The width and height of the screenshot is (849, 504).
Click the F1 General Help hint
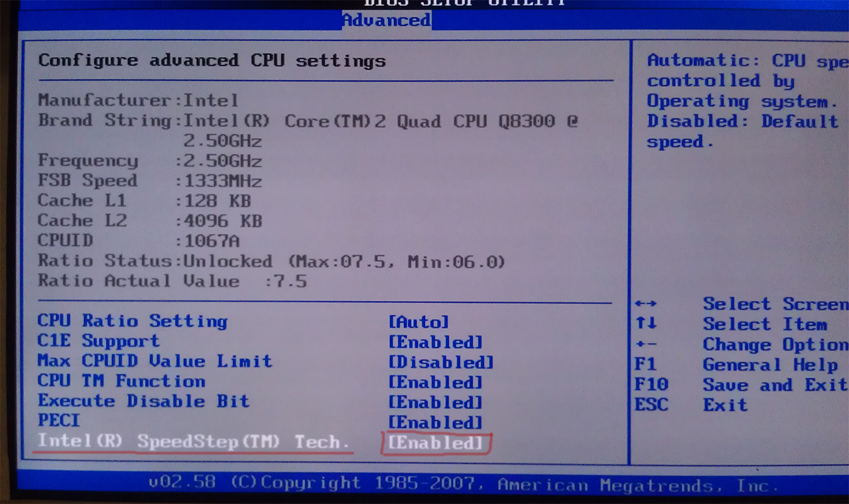tap(736, 365)
